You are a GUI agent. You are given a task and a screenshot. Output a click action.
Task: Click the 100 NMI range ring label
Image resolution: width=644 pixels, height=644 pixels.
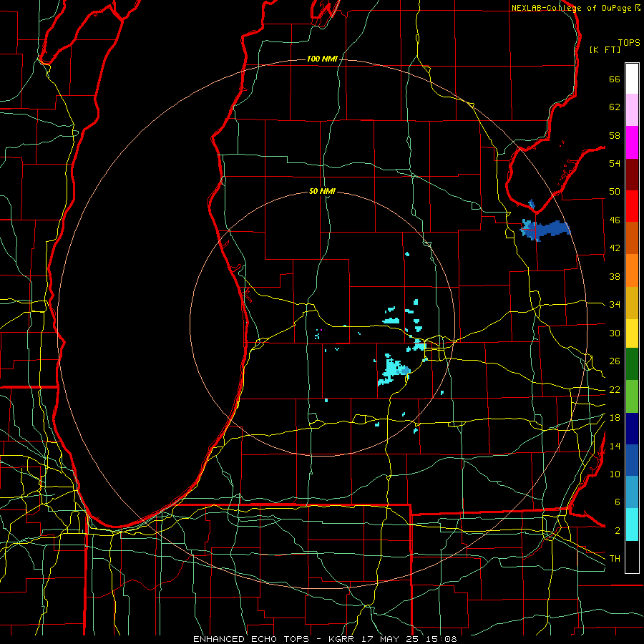(x=322, y=59)
